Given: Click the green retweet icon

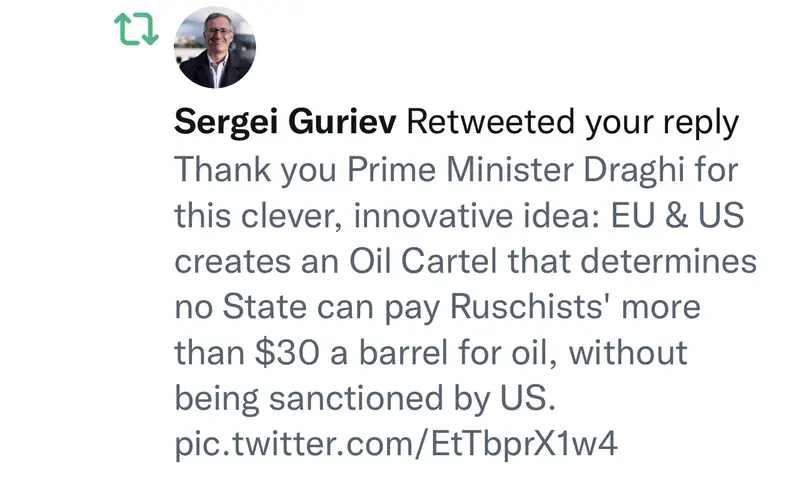Looking at the screenshot, I should (135, 30).
